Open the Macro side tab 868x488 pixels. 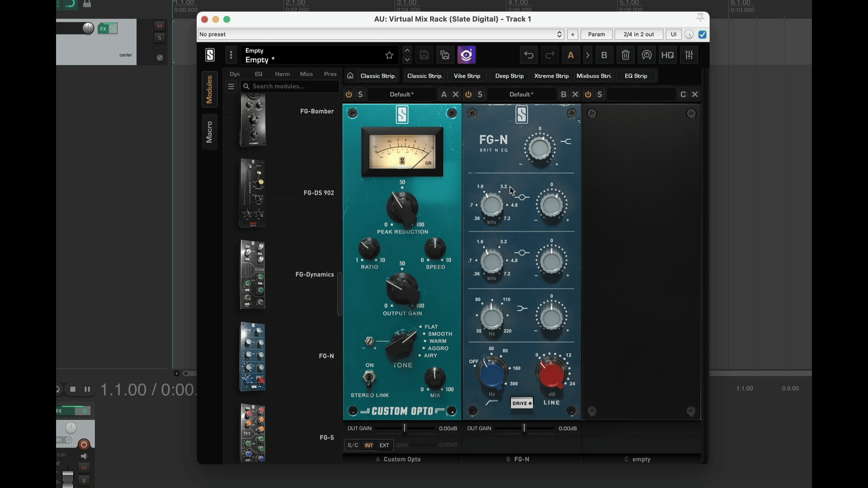tap(209, 132)
